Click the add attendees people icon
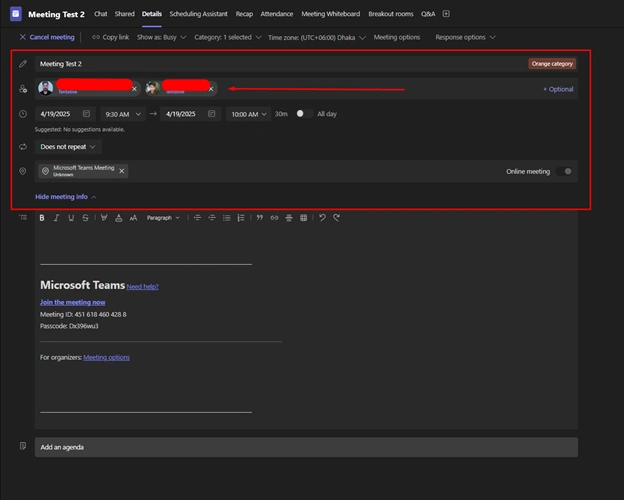Image resolution: width=624 pixels, height=500 pixels. (23, 89)
